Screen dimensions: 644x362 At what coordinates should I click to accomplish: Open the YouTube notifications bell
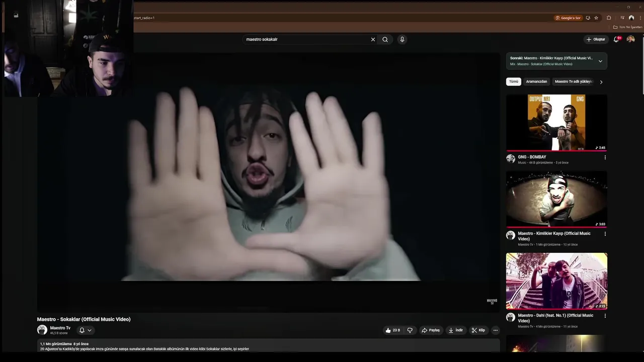616,39
